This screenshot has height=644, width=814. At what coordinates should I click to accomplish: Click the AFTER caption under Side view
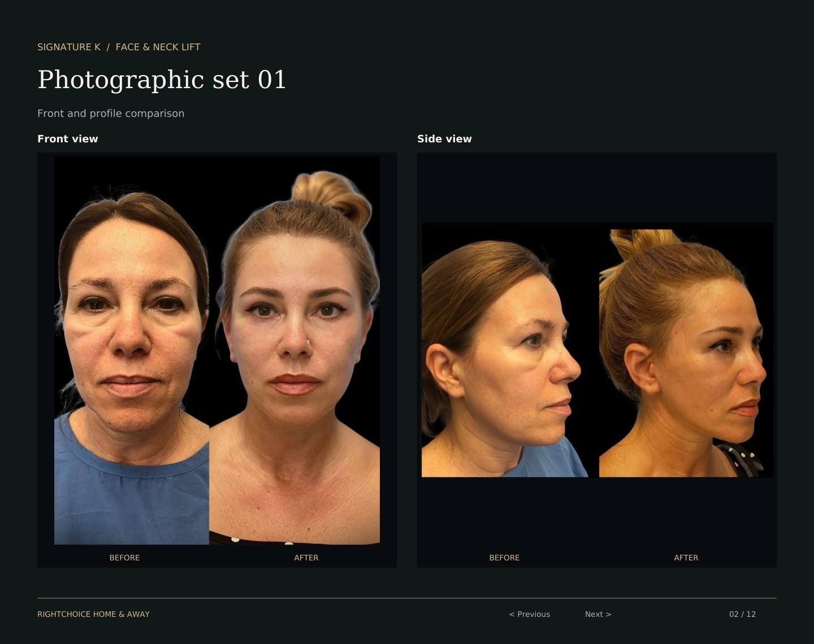click(686, 558)
